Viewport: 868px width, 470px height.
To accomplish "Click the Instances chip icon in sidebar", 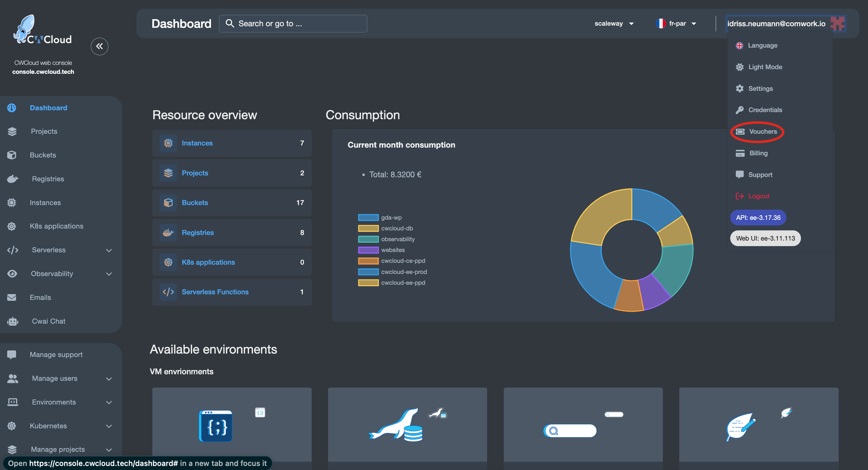I will 12,203.
